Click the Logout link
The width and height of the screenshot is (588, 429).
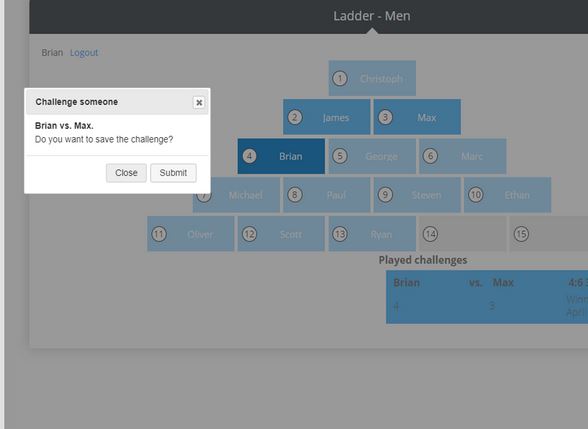[x=84, y=52]
